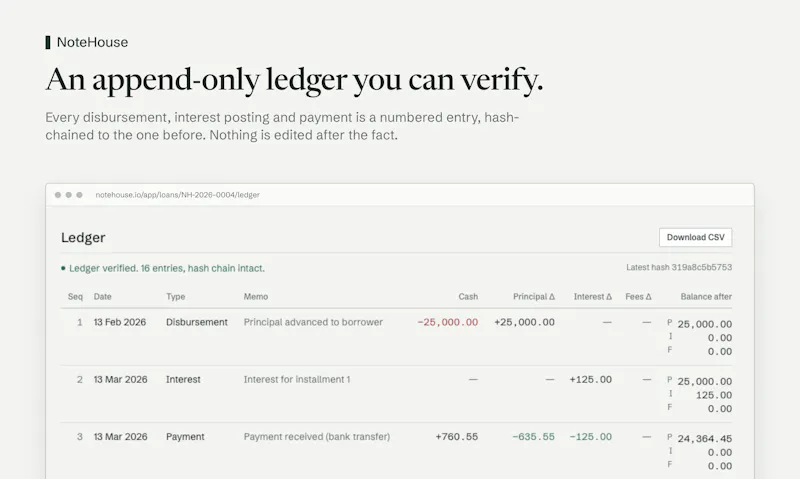
Task: Select the Seq column header
Action: pos(75,296)
